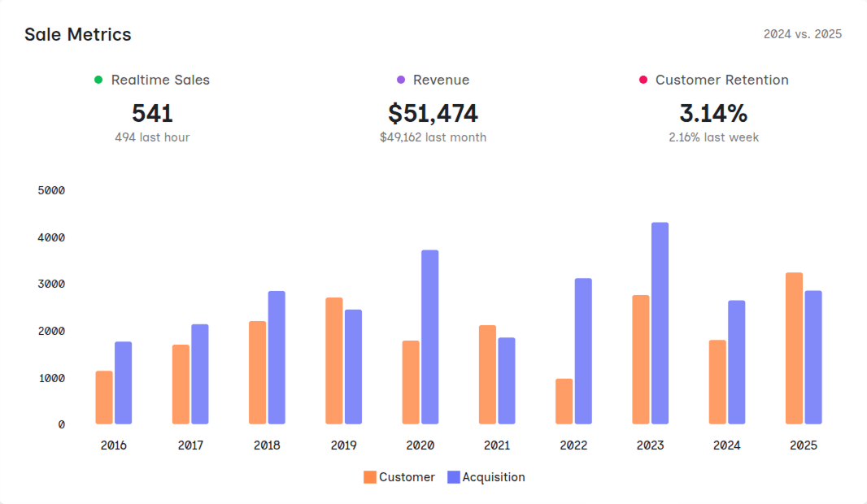The image size is (867, 504).
Task: Open the 2024 vs. 2025 comparison label
Action: [x=802, y=34]
